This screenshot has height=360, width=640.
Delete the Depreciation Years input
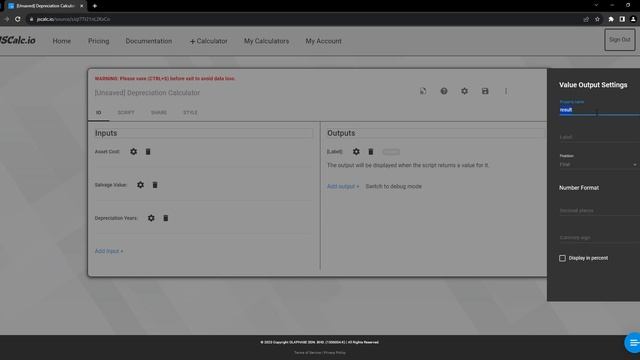(x=166, y=218)
